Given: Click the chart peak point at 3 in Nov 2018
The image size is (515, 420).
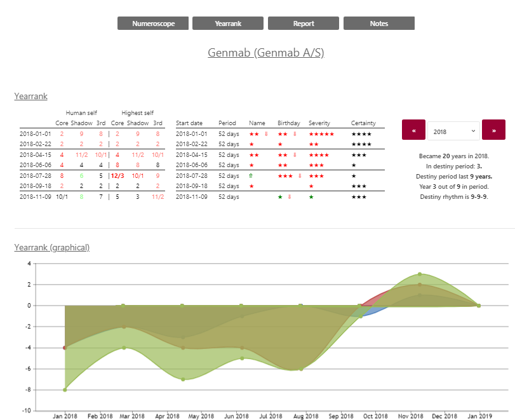Looking at the screenshot, I should [x=420, y=274].
